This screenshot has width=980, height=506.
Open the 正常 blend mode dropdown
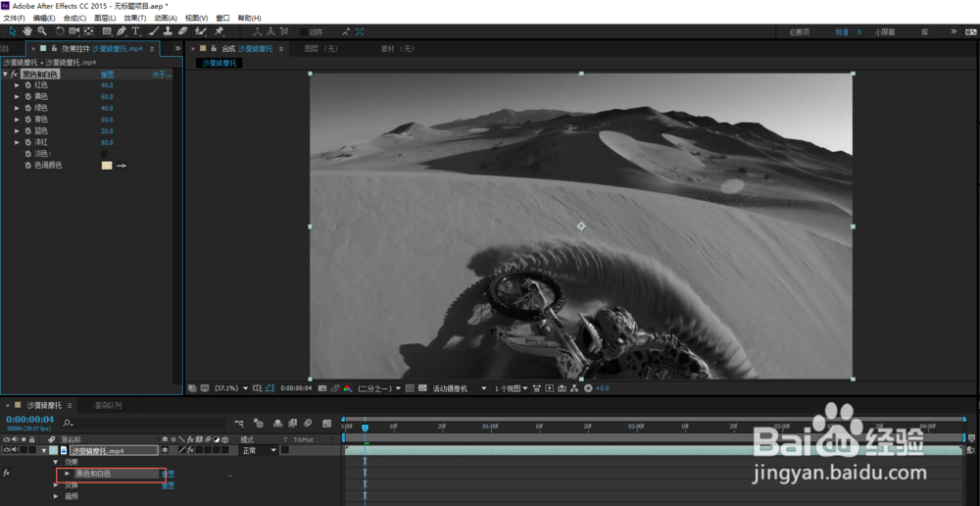[x=260, y=450]
